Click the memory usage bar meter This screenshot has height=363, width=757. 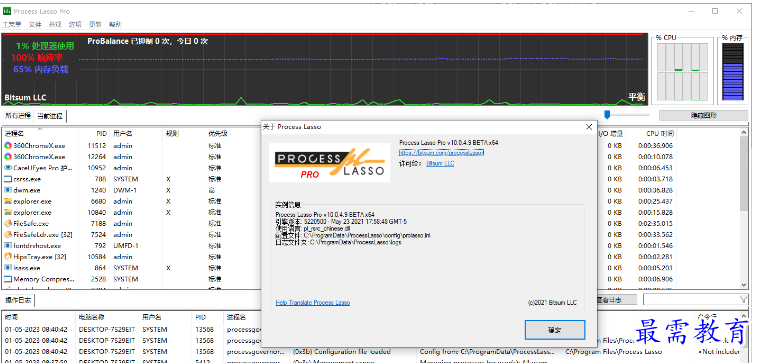coord(732,72)
